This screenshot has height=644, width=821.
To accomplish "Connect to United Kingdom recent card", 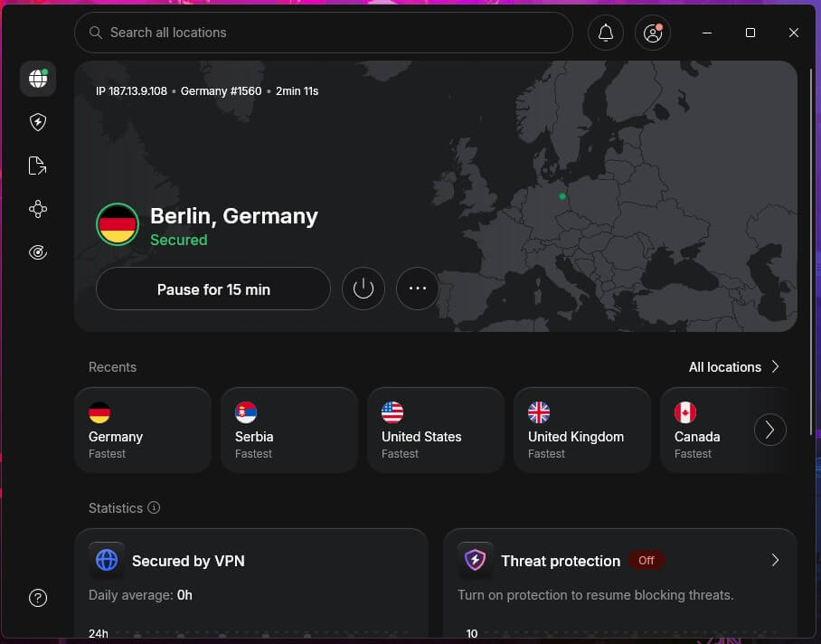I will tap(582, 430).
